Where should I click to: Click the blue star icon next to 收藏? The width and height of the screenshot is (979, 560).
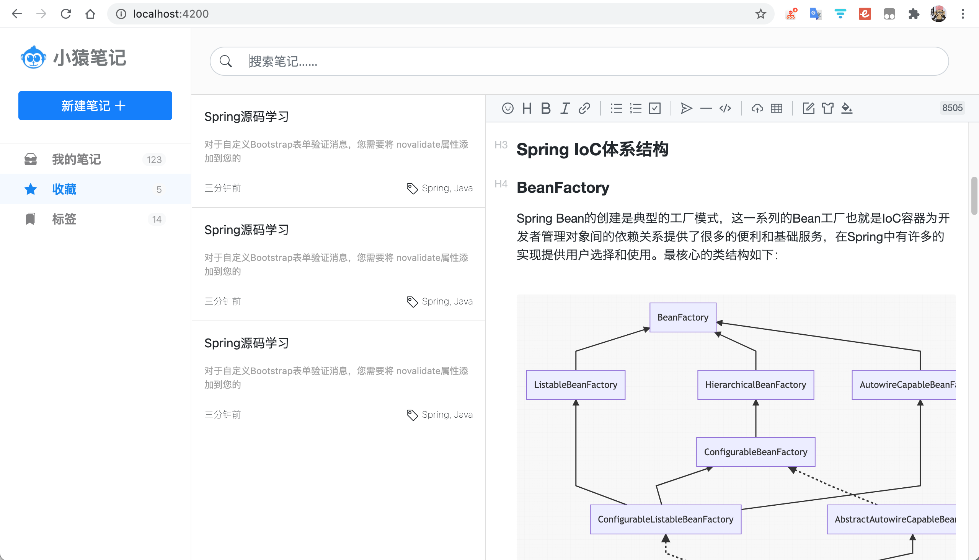click(30, 189)
